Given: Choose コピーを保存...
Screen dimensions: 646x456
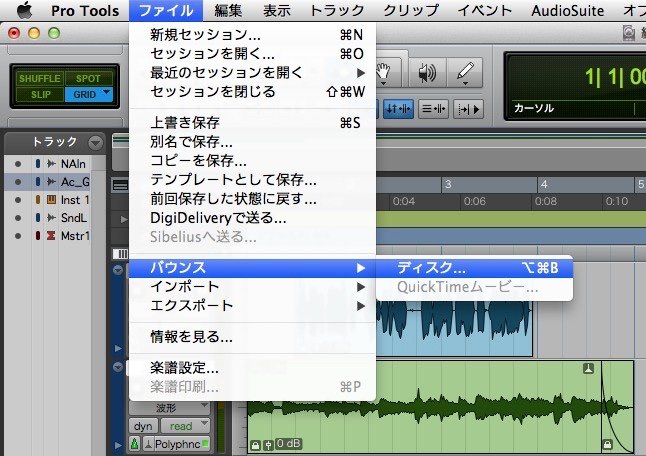Looking at the screenshot, I should pos(253,161).
